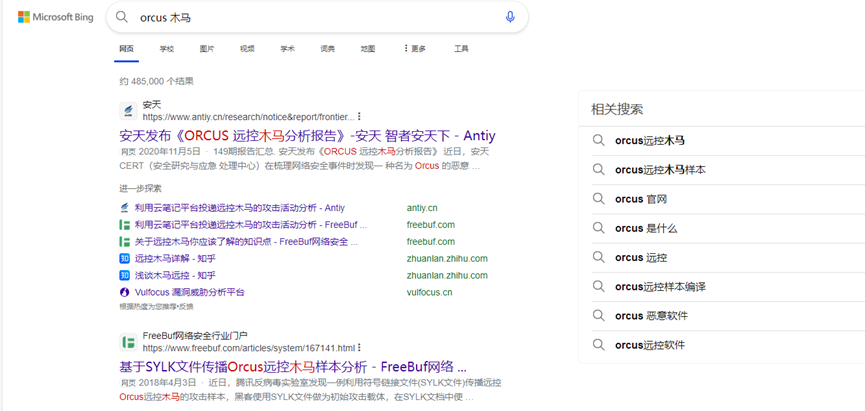Screen dimensions: 865x411
Task: Start voice search with microphone icon
Action: (510, 17)
